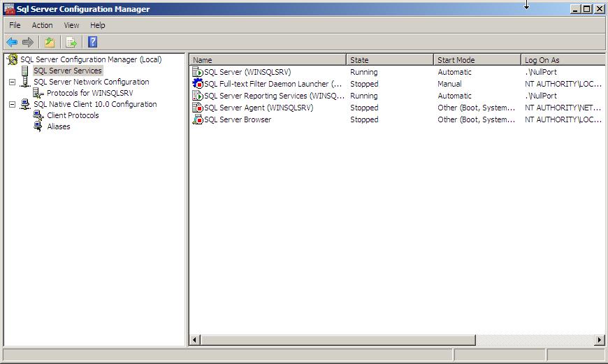Click the Protocols for WINSQLSRV icon
This screenshot has width=608, height=364.
38,93
